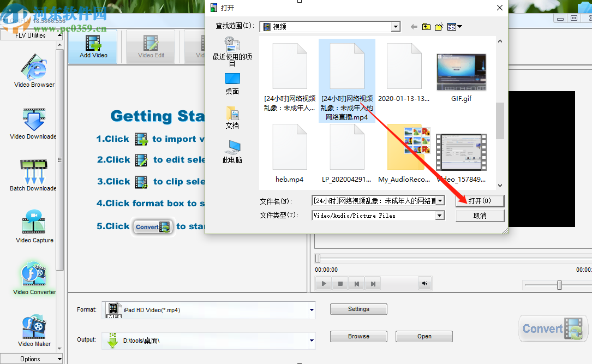Select 2020-01-13-13... file
The width and height of the screenshot is (592, 364).
(x=404, y=73)
